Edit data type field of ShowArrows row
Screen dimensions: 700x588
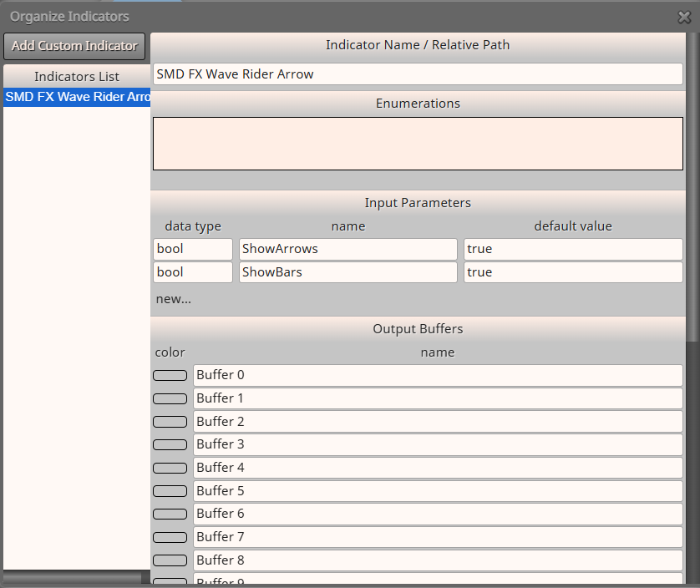point(193,249)
